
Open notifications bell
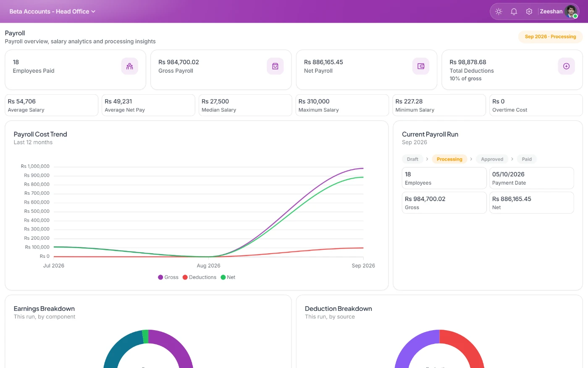[514, 12]
